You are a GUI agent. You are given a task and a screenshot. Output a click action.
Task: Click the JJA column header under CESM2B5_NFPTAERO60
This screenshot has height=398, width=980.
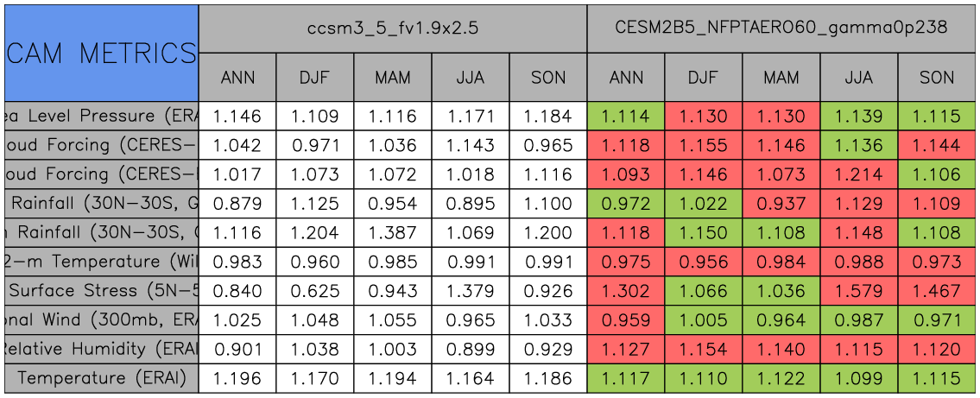(858, 78)
